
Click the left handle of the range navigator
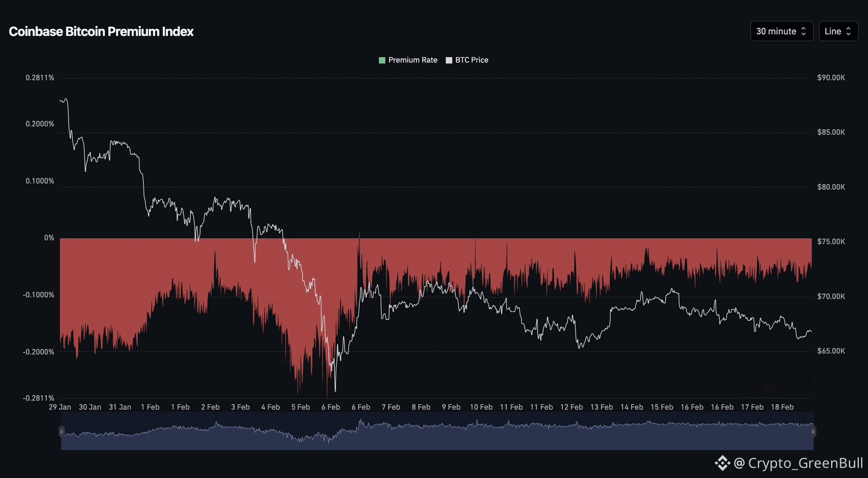point(62,431)
